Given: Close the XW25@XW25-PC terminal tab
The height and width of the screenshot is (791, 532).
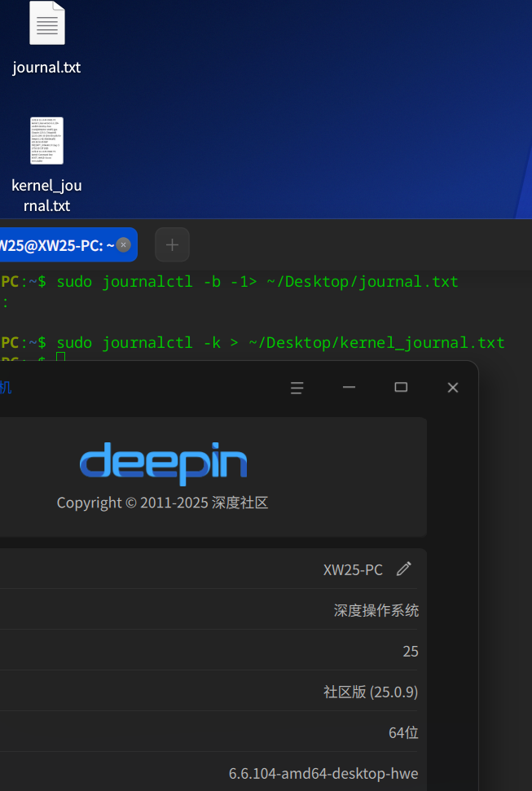Looking at the screenshot, I should point(123,244).
